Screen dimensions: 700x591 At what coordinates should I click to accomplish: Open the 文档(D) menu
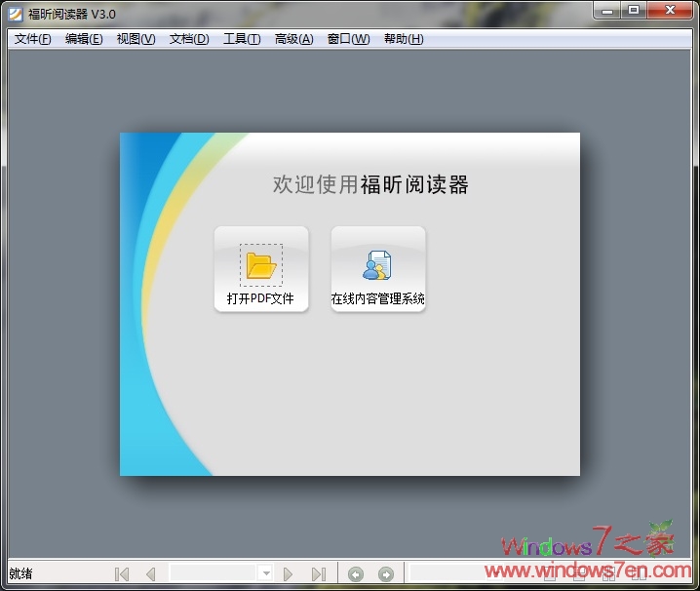[189, 39]
